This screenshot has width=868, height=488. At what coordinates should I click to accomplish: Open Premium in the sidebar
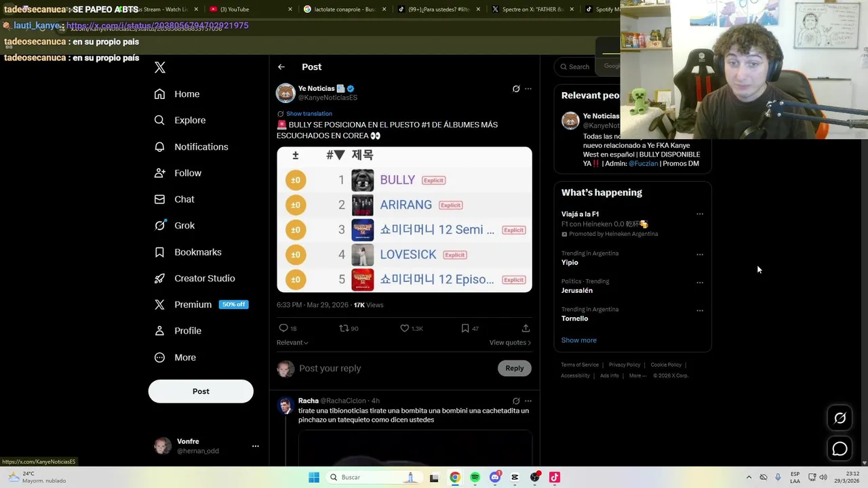[x=201, y=304]
